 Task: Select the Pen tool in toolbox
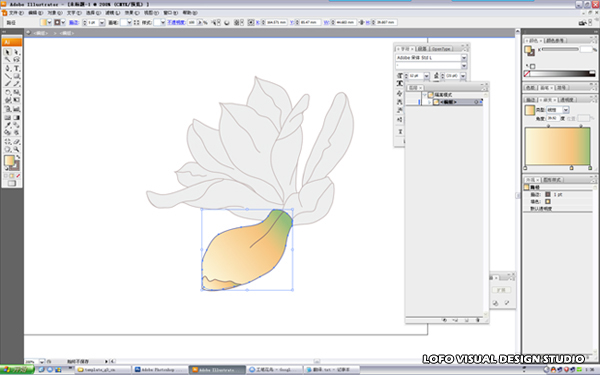coord(8,68)
